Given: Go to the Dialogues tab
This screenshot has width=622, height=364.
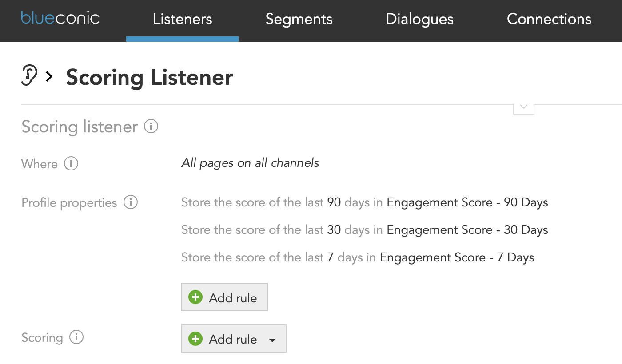Looking at the screenshot, I should point(420,19).
